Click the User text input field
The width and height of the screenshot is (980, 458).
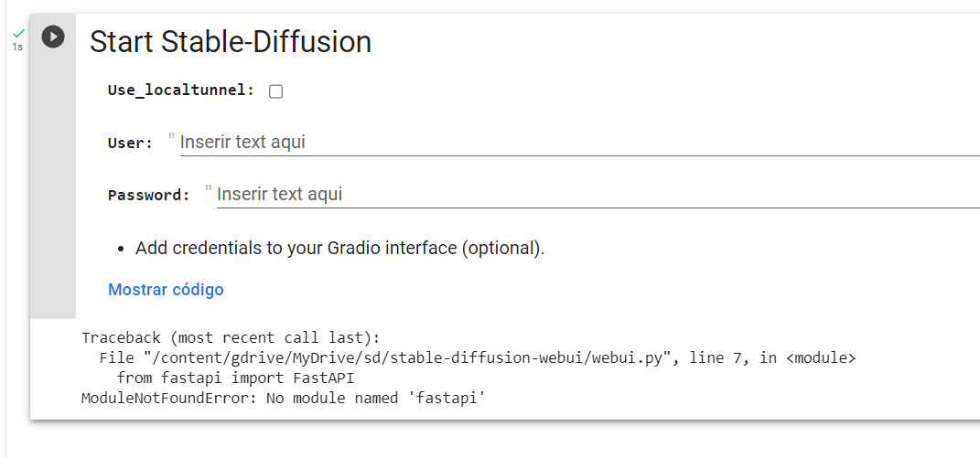click(580, 143)
